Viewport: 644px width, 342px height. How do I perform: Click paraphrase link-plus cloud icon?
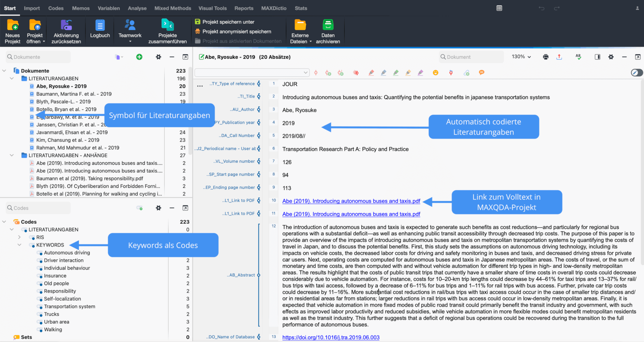pos(467,73)
